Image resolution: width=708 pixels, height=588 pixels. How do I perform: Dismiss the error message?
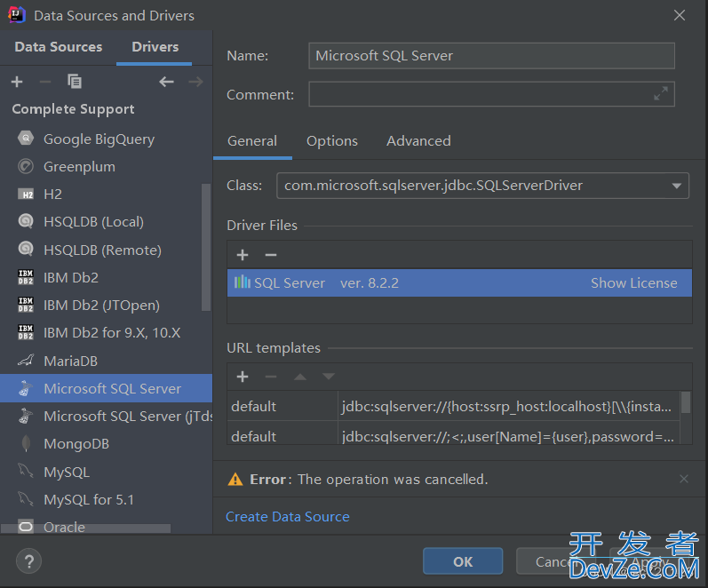(x=684, y=479)
